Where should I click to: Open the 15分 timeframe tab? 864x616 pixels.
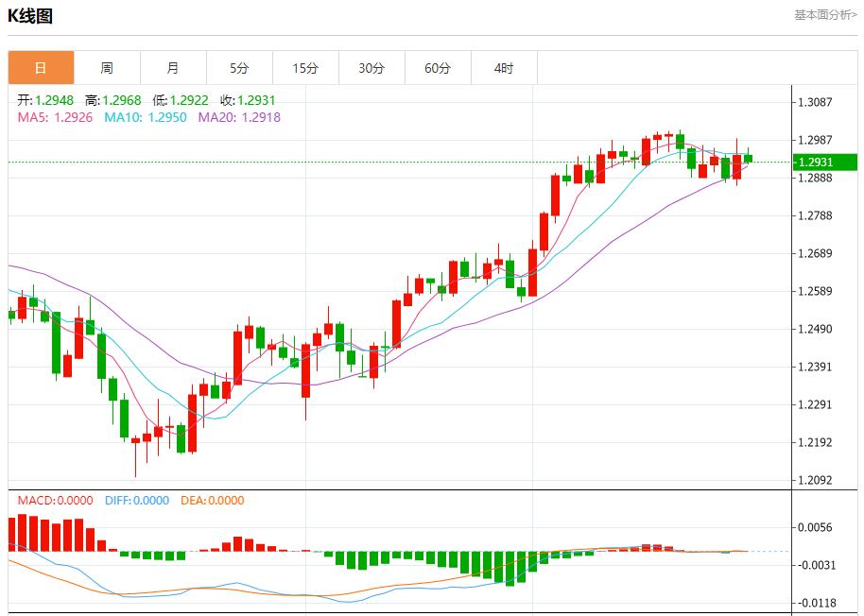(305, 68)
